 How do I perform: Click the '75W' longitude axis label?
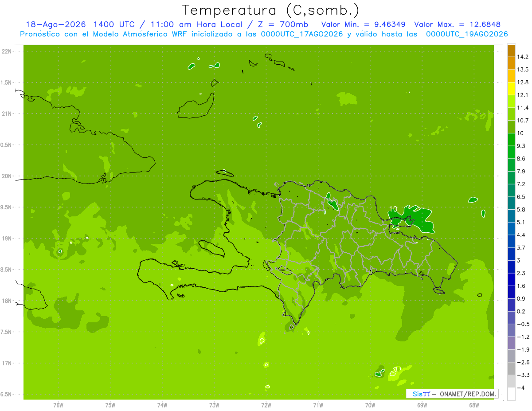[x=110, y=405]
